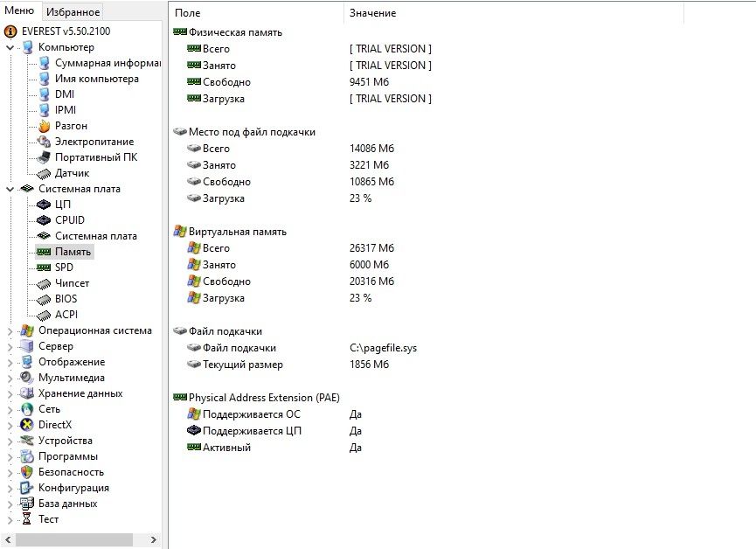The height and width of the screenshot is (549, 756).
Task: Open the DMI item icon
Action: (44, 94)
